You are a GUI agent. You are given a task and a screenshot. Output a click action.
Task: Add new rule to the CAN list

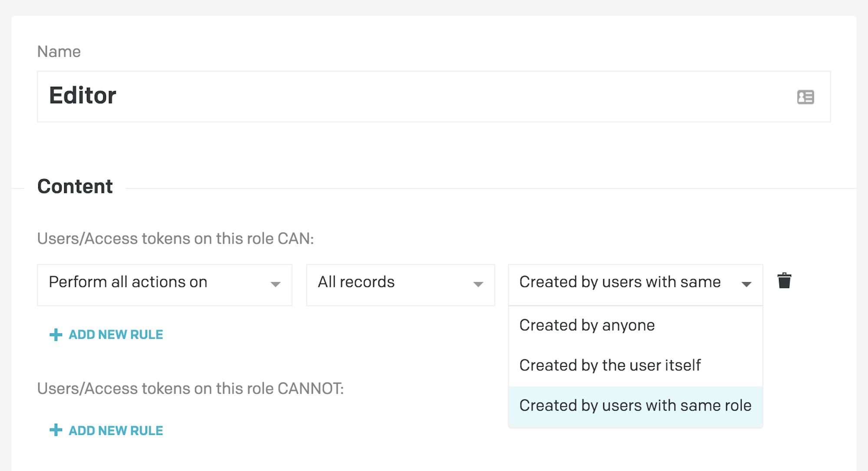tap(106, 335)
